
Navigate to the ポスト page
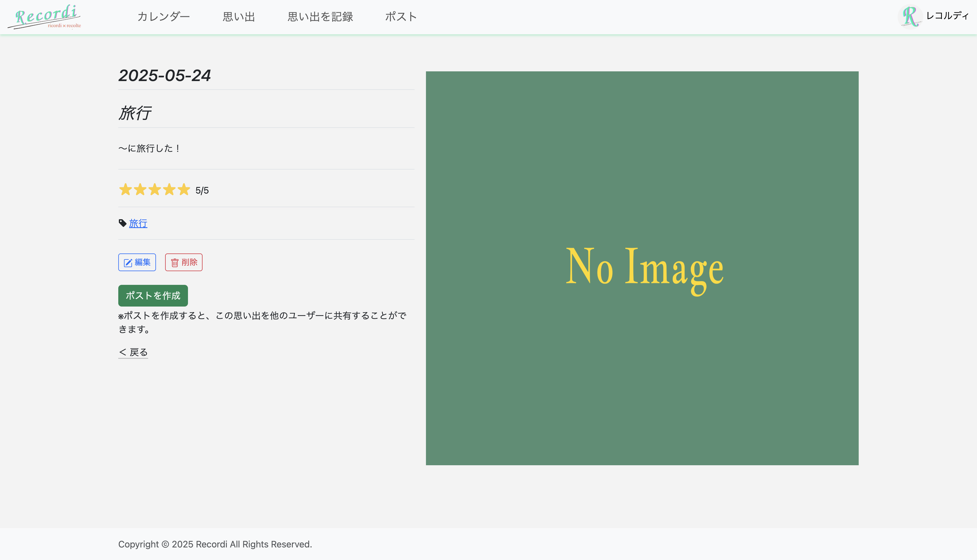(x=401, y=17)
